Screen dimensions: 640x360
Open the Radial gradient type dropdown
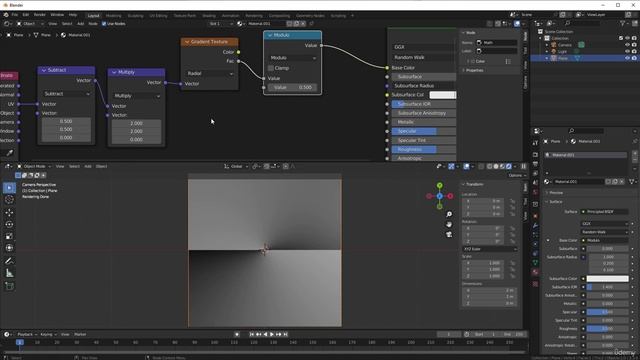tap(209, 73)
